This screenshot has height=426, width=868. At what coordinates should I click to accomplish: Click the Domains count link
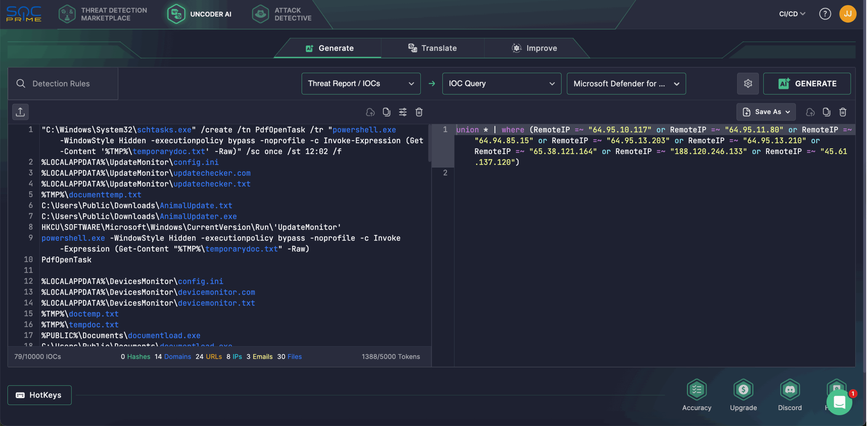coord(173,356)
